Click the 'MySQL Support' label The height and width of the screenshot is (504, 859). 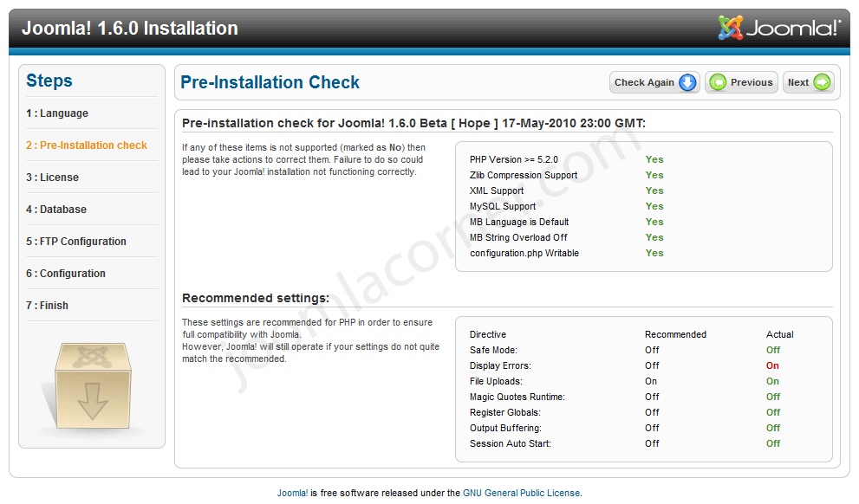coord(503,206)
